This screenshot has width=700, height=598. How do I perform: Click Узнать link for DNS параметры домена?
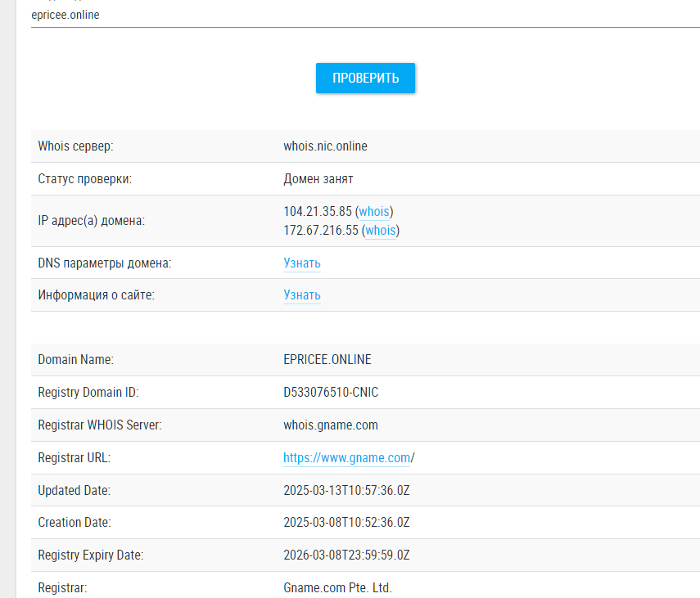click(x=302, y=263)
